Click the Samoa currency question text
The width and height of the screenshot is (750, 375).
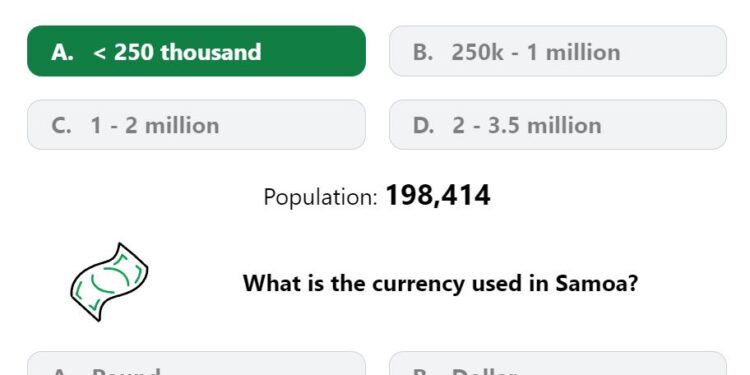(441, 283)
